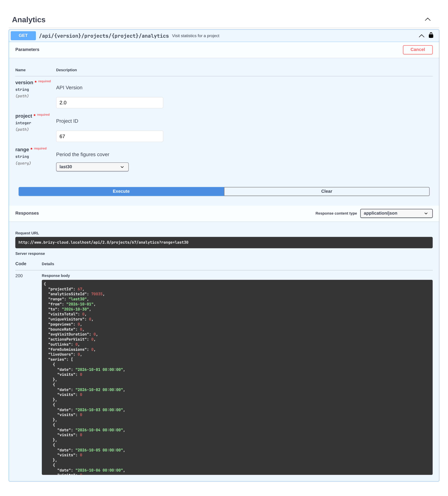Click the "to": "2026-10-30" line
The image size is (448, 496).
[x=69, y=309]
